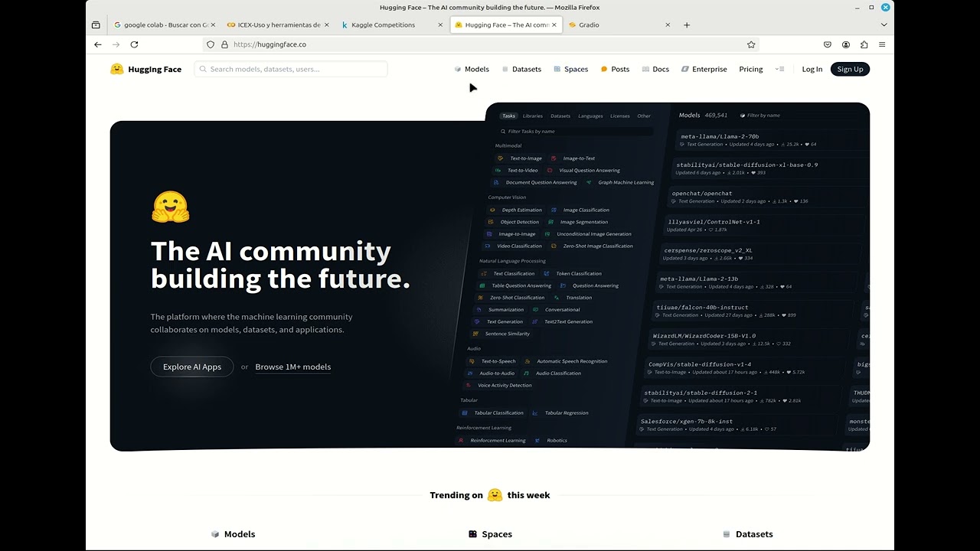Open the Save to Pocket icon
Screen dimensions: 980x551
click(x=828, y=44)
